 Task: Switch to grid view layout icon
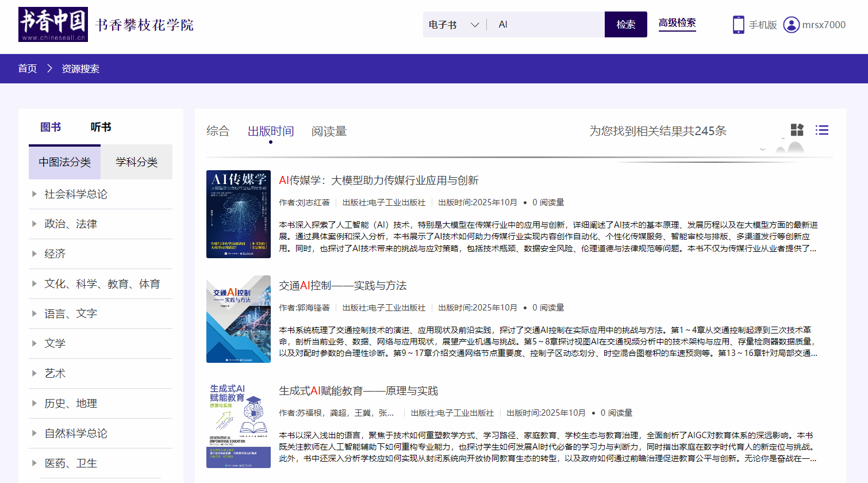(x=797, y=130)
